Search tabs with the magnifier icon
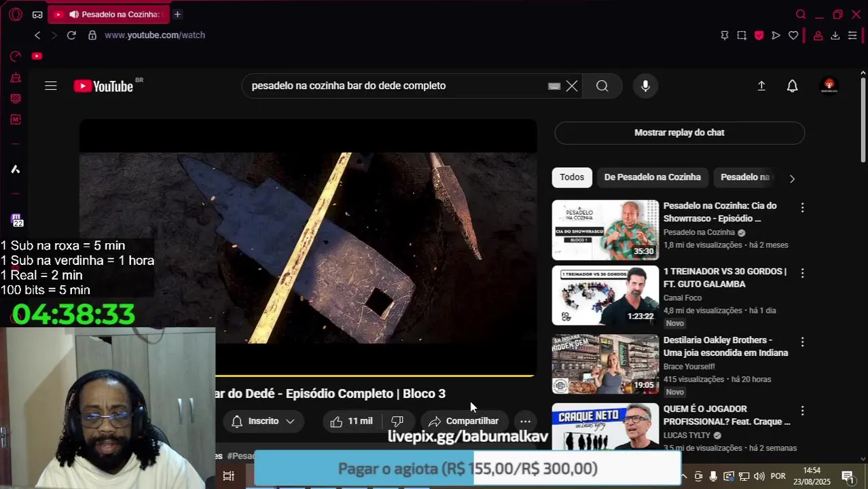 [801, 14]
